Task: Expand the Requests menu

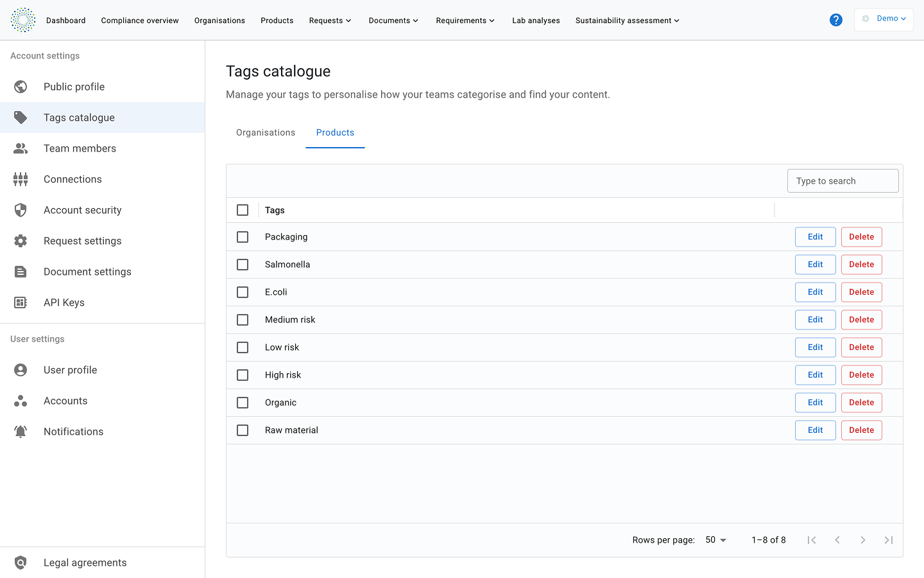Action: point(330,21)
